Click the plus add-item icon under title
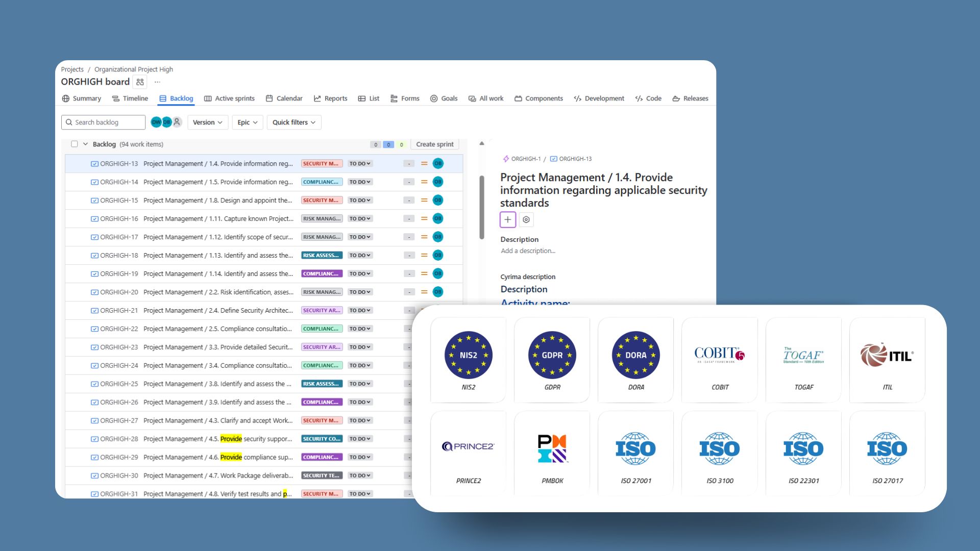 (507, 219)
